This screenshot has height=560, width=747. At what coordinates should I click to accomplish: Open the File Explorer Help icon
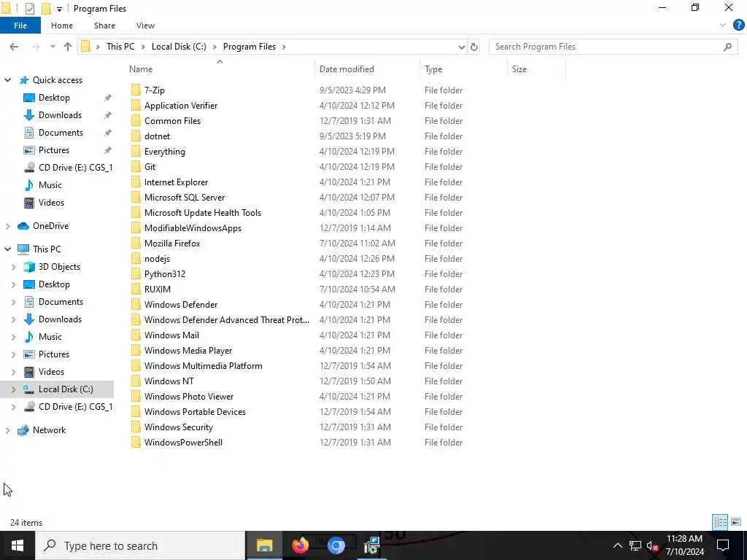pyautogui.click(x=738, y=26)
